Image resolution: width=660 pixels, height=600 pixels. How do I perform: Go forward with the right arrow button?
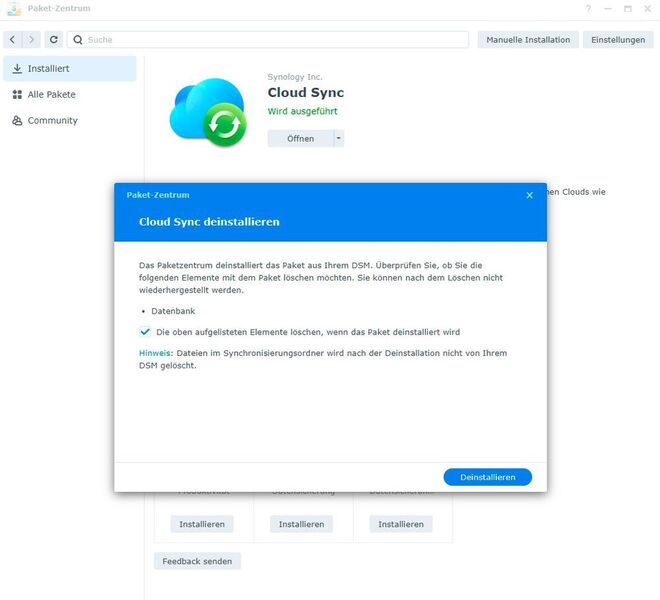coord(31,40)
